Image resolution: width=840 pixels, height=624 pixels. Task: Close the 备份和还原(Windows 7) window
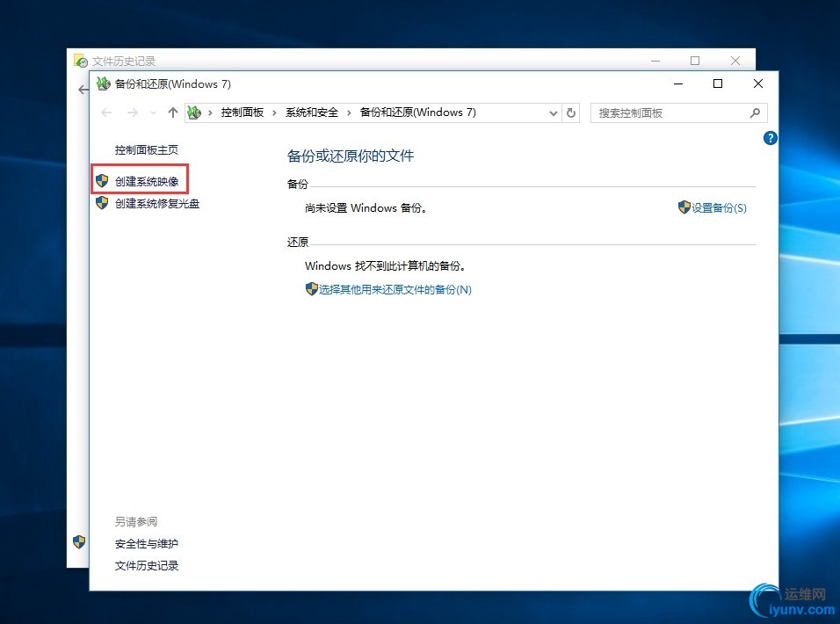(758, 83)
